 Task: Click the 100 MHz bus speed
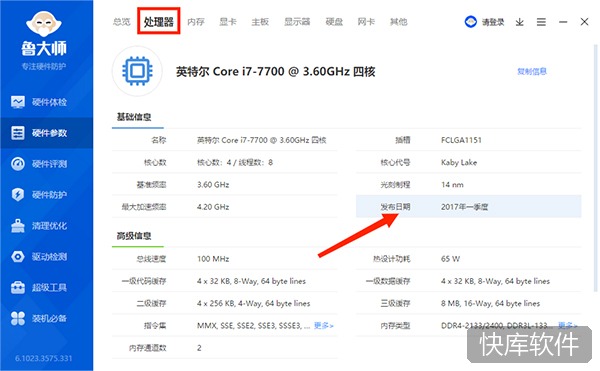coord(213,259)
